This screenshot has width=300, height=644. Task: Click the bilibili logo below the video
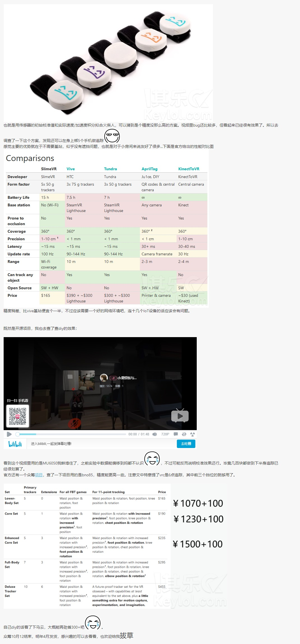tap(15, 444)
